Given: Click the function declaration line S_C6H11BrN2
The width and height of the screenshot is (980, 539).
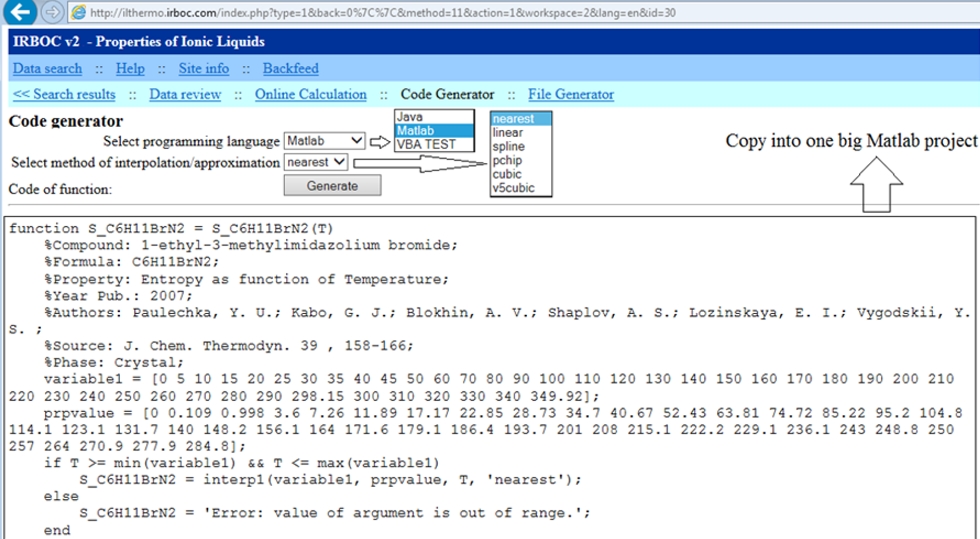Looking at the screenshot, I should point(171,229).
